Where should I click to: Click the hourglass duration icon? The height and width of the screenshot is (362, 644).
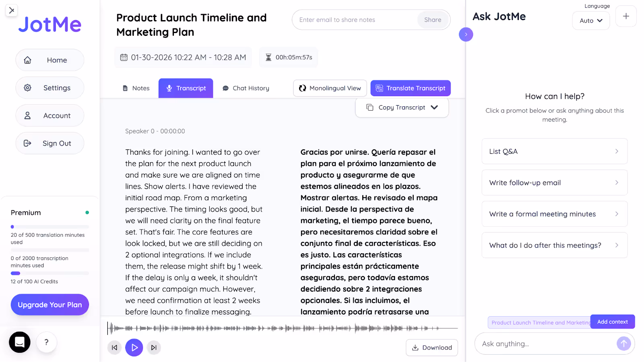pyautogui.click(x=268, y=58)
